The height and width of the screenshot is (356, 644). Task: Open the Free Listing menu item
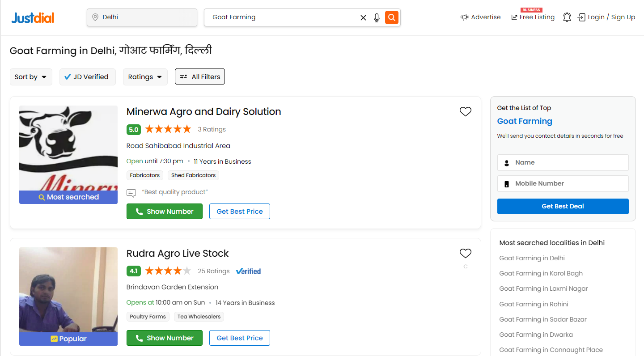pos(533,17)
